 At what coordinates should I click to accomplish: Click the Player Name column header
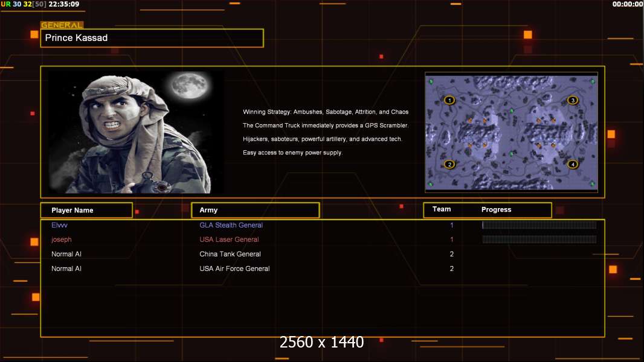point(86,211)
